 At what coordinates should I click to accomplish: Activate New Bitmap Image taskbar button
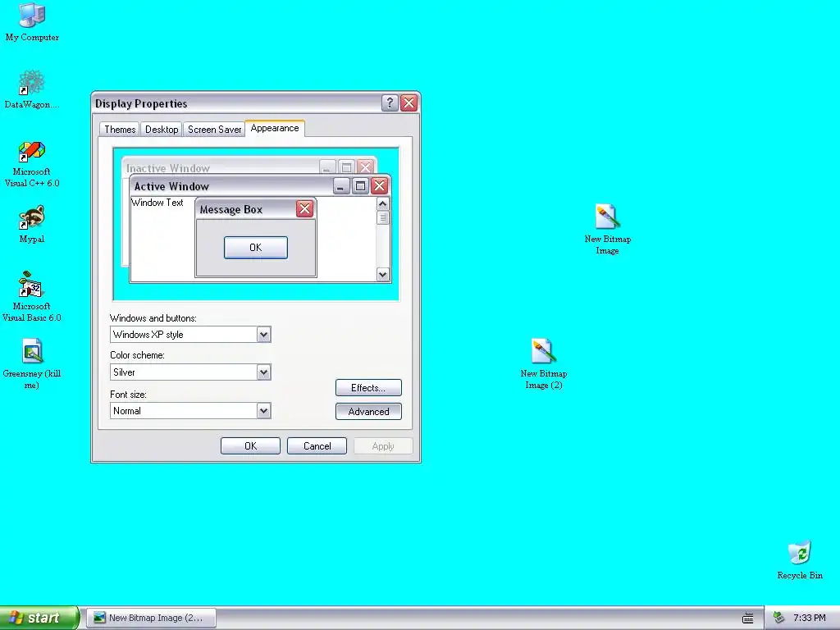(152, 619)
